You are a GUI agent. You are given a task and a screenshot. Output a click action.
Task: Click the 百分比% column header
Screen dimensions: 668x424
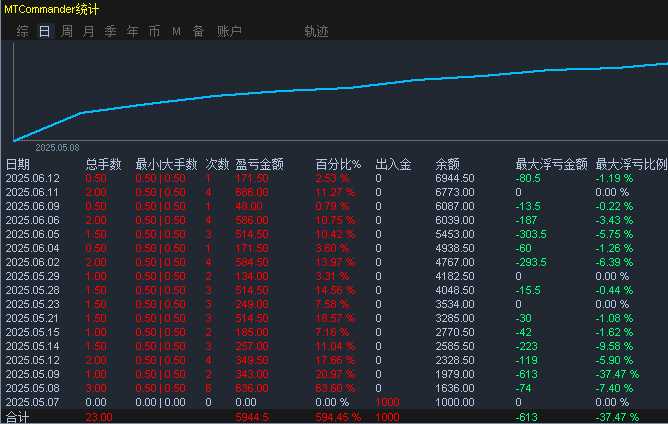pos(338,164)
